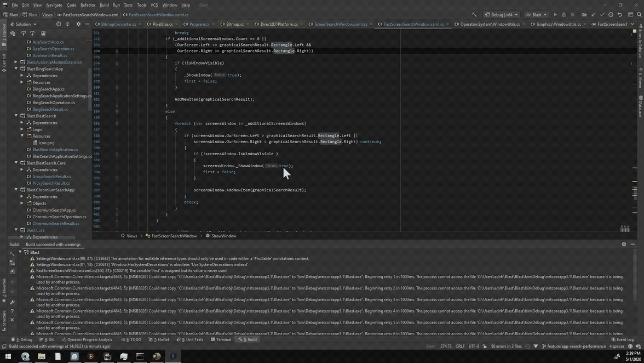
Task: Open the Refactor menu
Action: pos(88,5)
